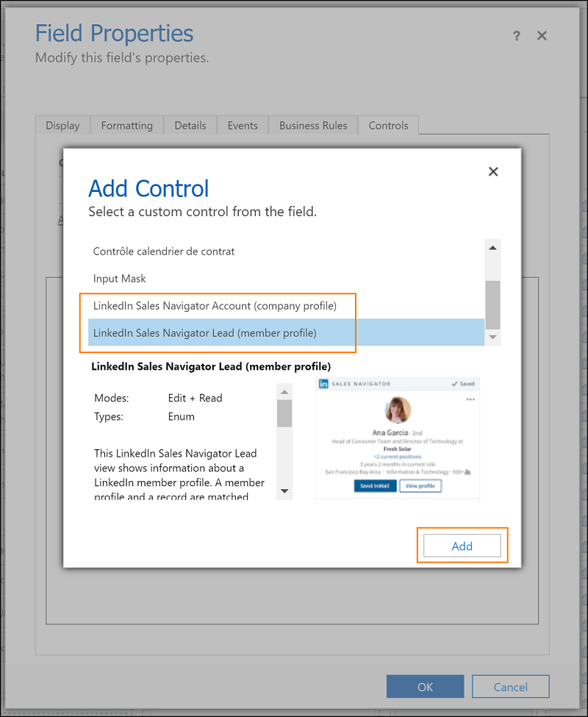Viewport: 588px width, 717px height.
Task: Select the Business Rules tab
Action: (313, 125)
